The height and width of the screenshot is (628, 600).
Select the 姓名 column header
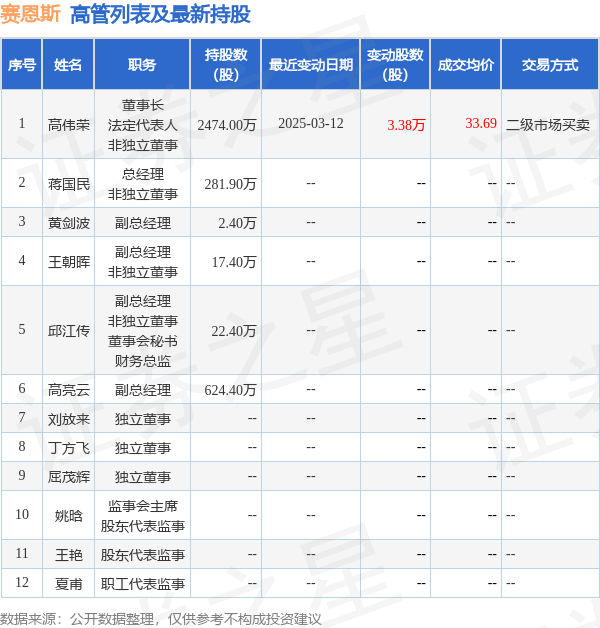68,64
